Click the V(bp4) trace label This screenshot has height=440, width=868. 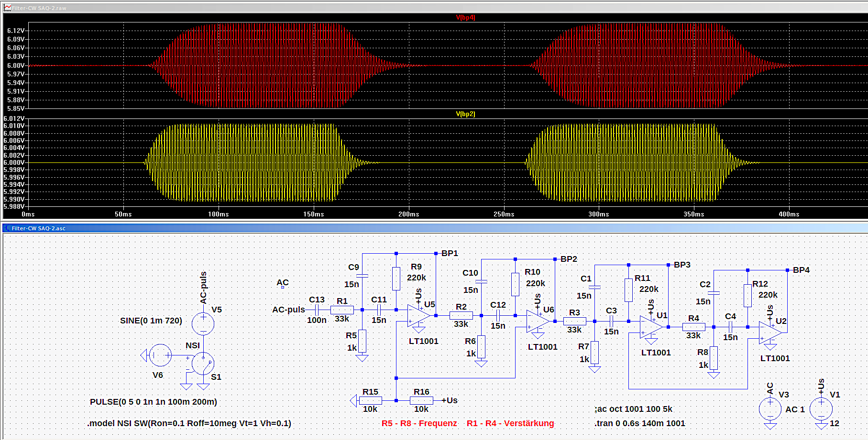pos(465,18)
